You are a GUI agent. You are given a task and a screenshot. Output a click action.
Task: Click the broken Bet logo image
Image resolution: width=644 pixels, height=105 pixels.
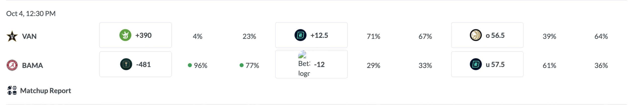302,55
